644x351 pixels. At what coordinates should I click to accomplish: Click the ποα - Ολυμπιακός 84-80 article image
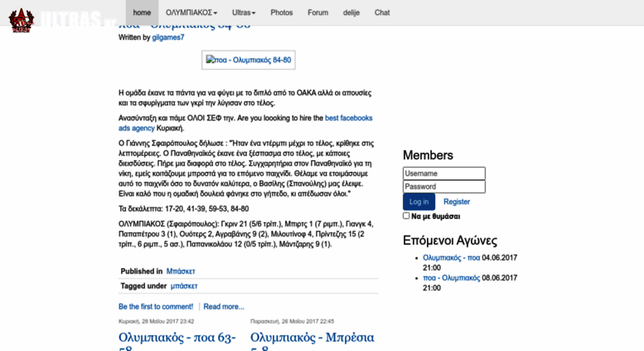point(249,60)
